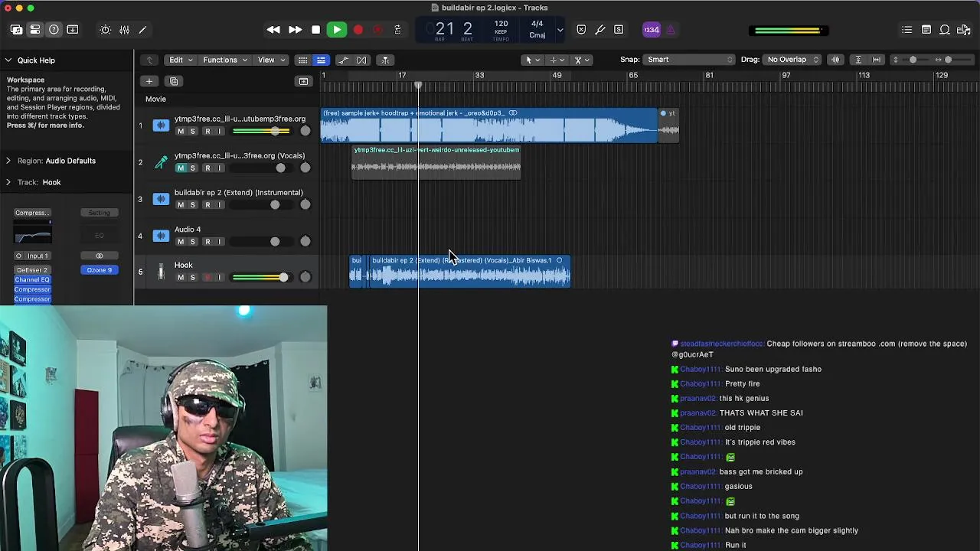
Task: Toggle Cycle mode button
Action: point(397,30)
